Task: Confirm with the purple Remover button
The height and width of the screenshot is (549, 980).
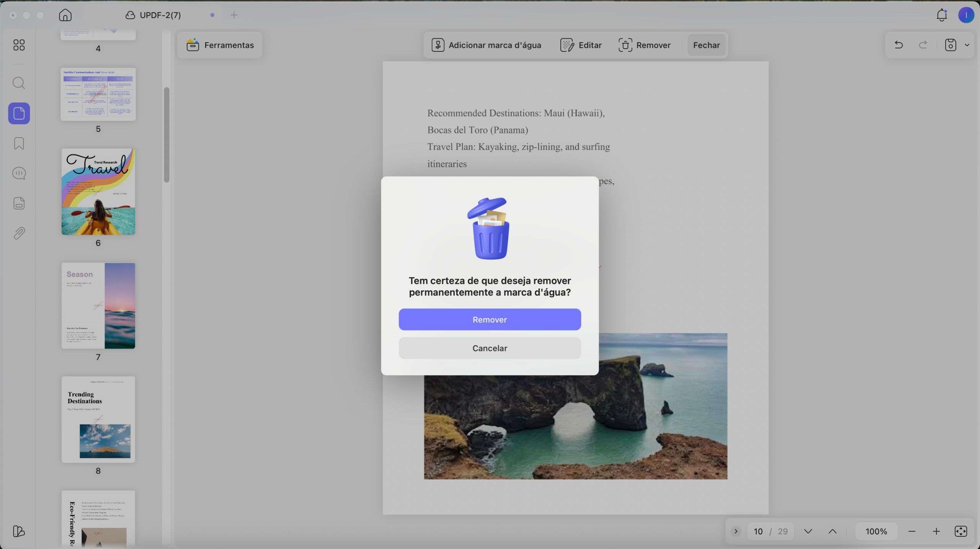Action: pos(490,319)
